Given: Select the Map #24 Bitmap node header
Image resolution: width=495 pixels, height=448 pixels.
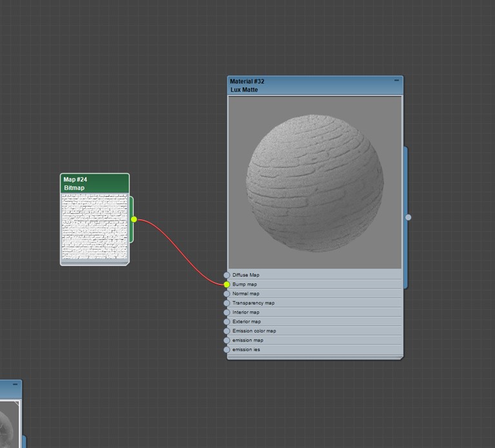Looking at the screenshot, I should (x=94, y=183).
